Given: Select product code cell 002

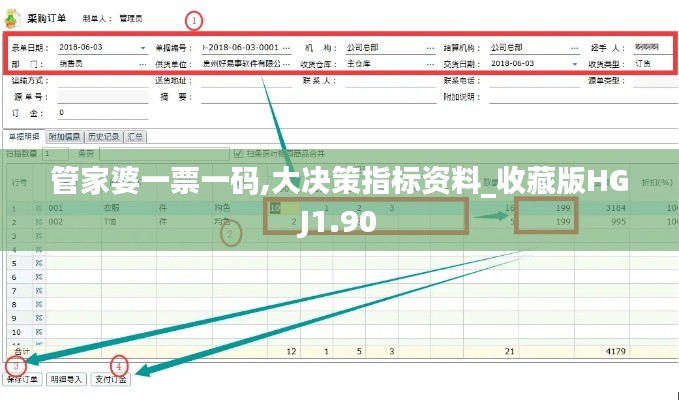Looking at the screenshot, I should pos(74,222).
